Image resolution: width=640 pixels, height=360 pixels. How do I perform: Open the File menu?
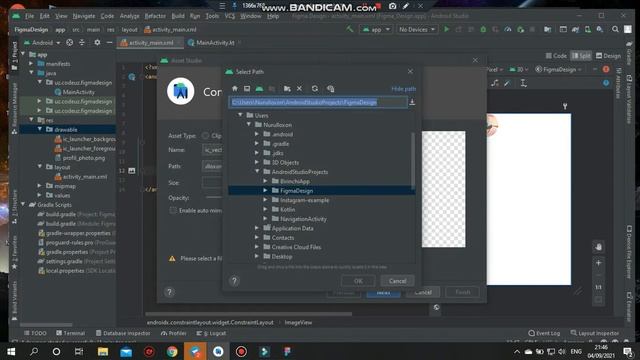[29, 16]
